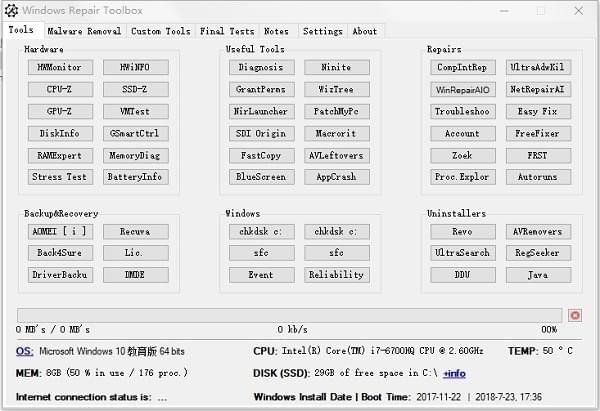Open the Malware Removal tab
The height and width of the screenshot is (411, 600).
[x=85, y=31]
